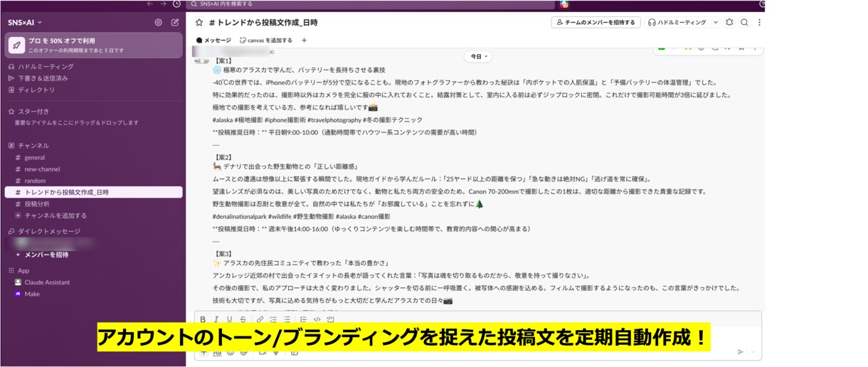Click the プロを50%オフで利用 offer banner
This screenshot has height=367, width=868.
94,45
